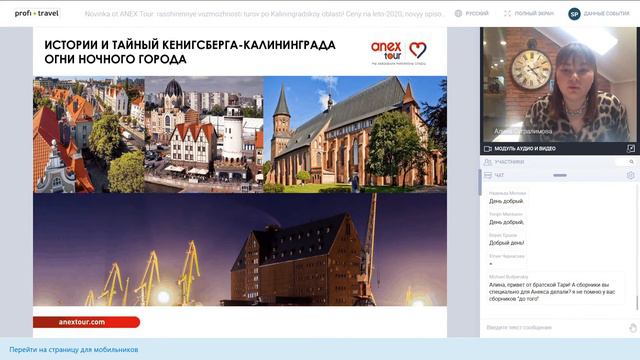Click the Fishing Village lighthouse photo
The height and width of the screenshot is (360, 640).
[204, 134]
